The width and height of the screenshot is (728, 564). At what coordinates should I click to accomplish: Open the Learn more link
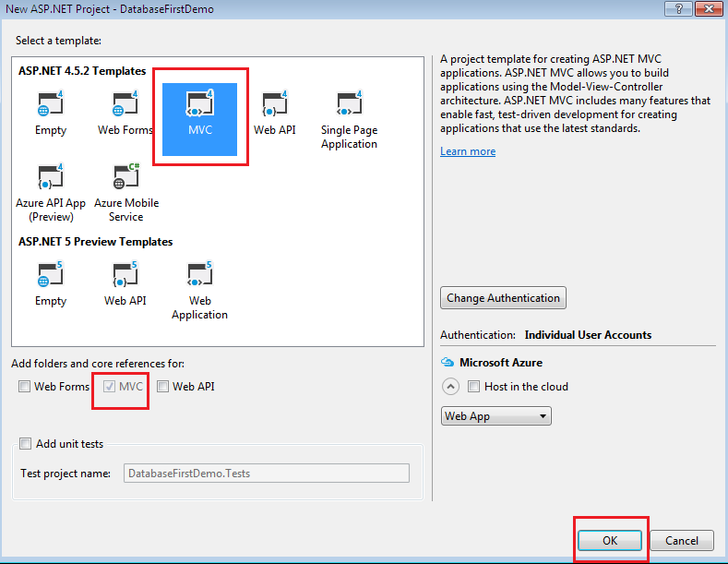point(468,151)
